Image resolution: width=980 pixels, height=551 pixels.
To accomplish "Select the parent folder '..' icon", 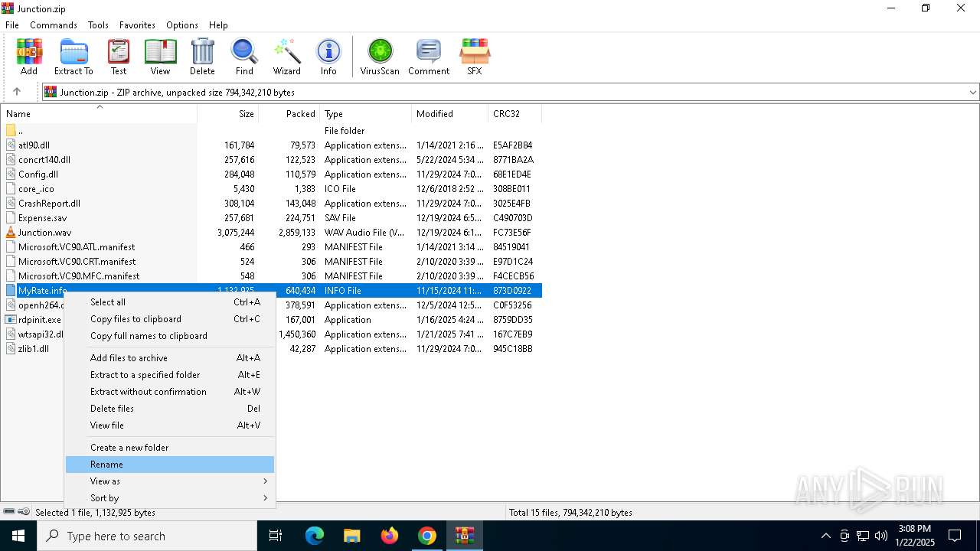I will [11, 130].
